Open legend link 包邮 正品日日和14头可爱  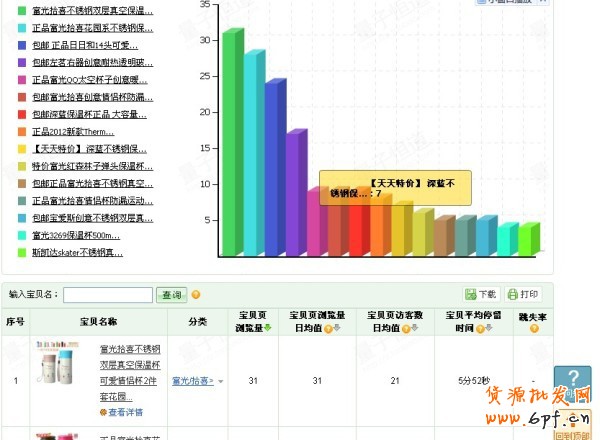click(x=85, y=45)
